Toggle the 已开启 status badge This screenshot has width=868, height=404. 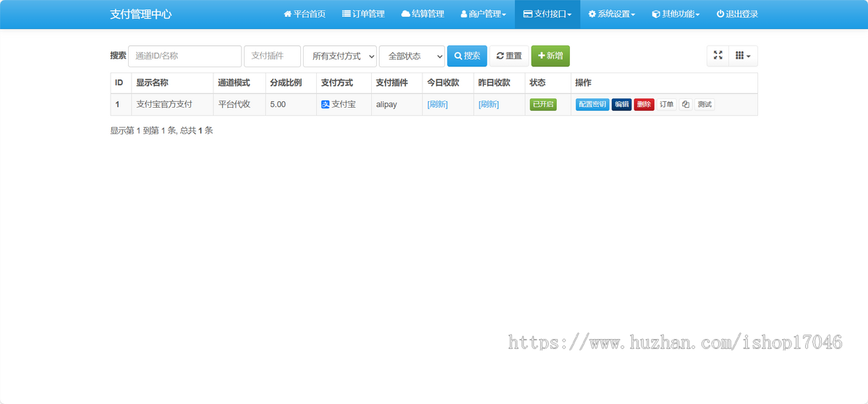click(x=543, y=104)
